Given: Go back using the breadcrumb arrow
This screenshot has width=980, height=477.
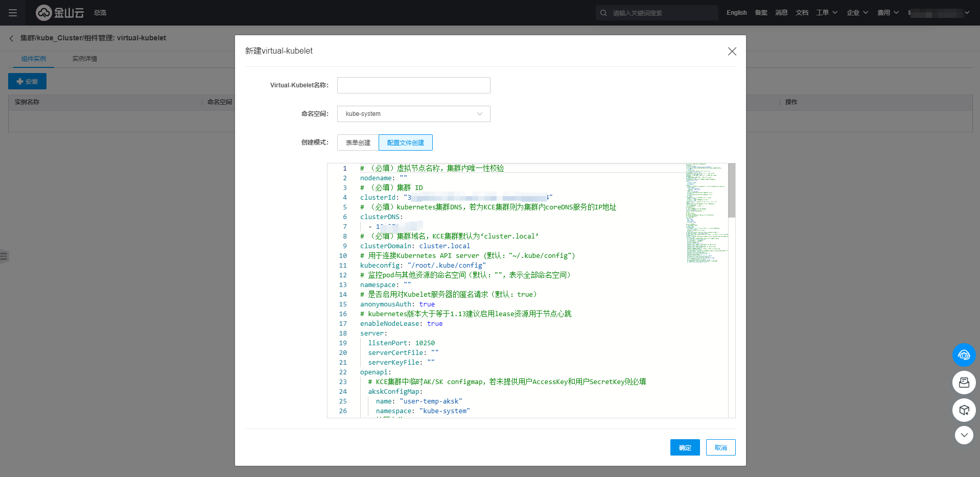Looking at the screenshot, I should tap(11, 38).
